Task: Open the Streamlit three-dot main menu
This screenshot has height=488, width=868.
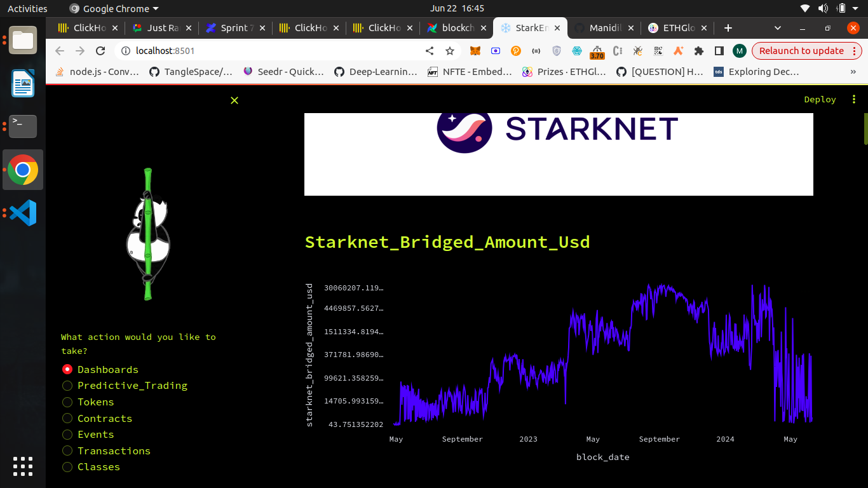Action: pos(854,99)
